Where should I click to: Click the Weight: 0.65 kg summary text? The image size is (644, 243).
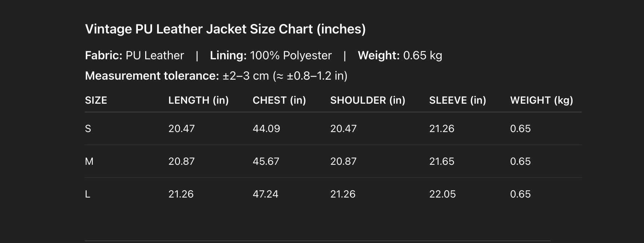400,55
